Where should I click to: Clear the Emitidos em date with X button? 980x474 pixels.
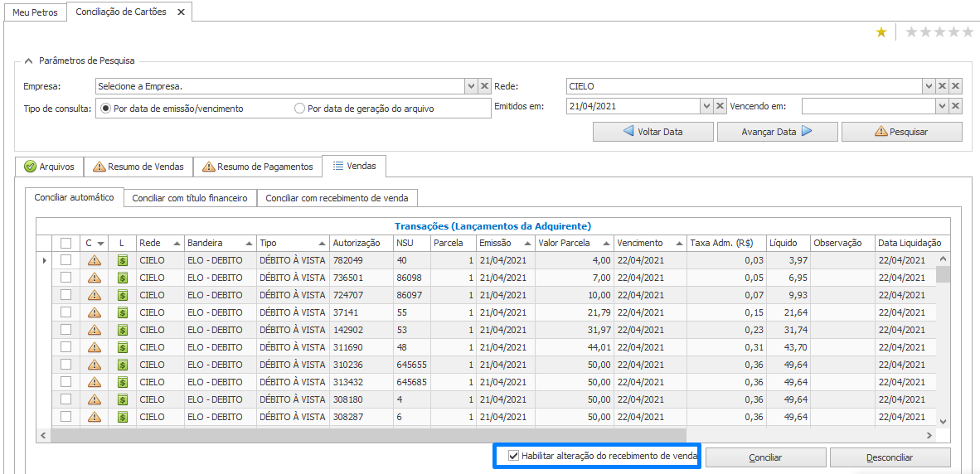[720, 106]
